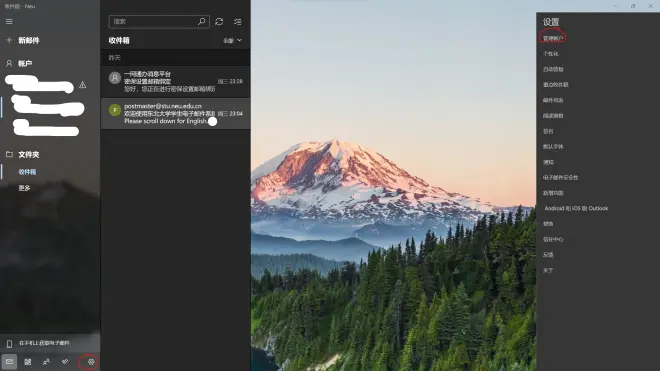
Task: Open 阅读窗格 settings
Action: (x=553, y=116)
